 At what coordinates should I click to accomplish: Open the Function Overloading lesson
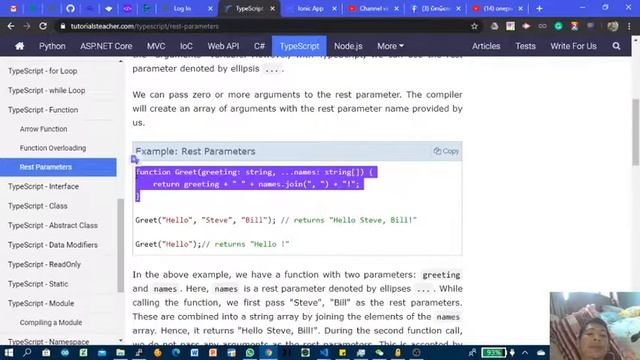pyautogui.click(x=53, y=148)
